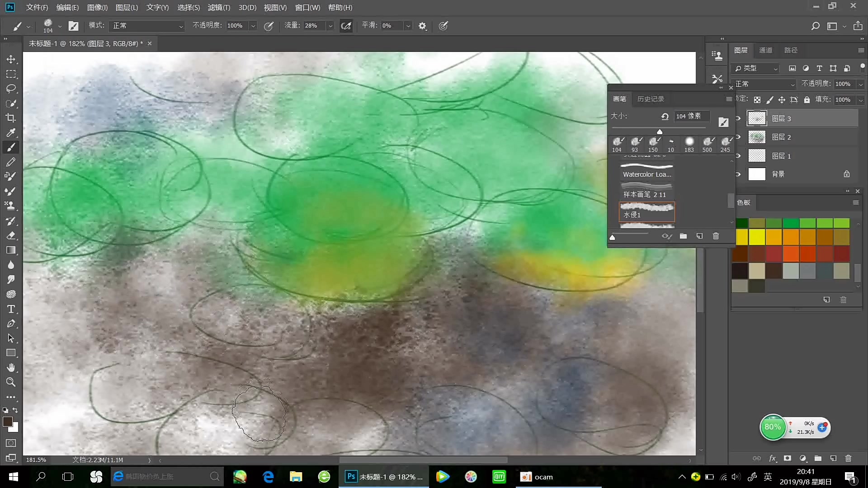Select the Zoom tool
The image size is (868, 488).
click(x=11, y=382)
